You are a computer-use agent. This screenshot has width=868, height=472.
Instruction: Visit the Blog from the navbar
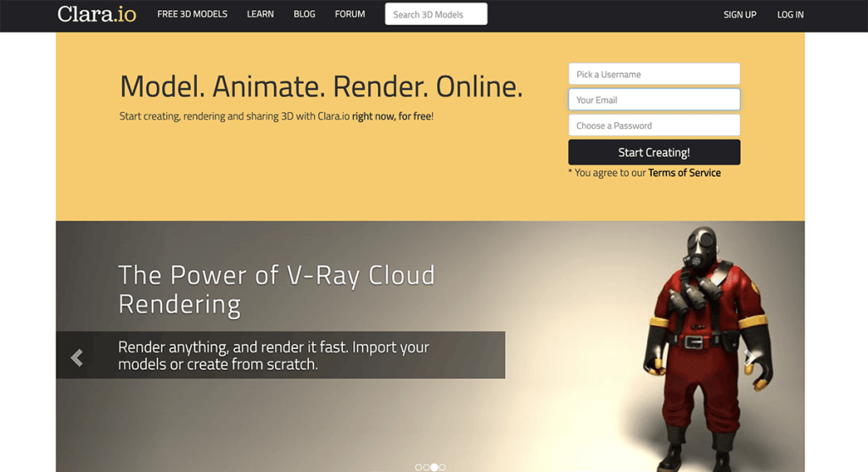(x=304, y=14)
